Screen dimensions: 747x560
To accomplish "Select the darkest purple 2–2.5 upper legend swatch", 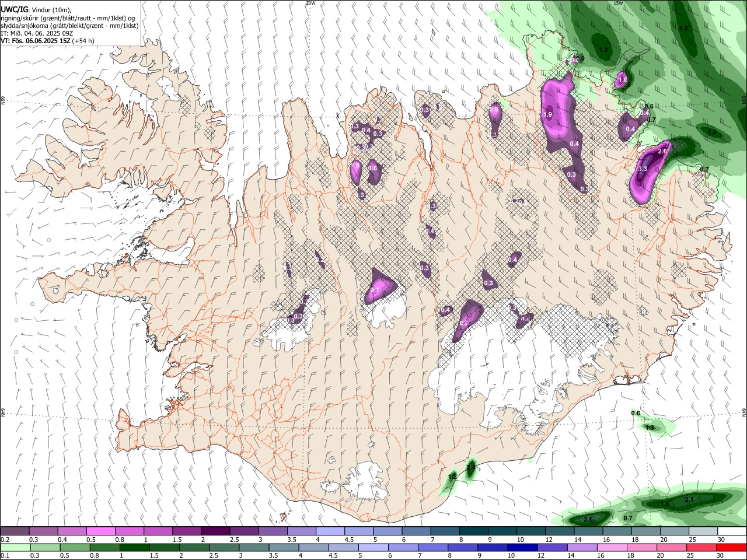I will point(215,531).
